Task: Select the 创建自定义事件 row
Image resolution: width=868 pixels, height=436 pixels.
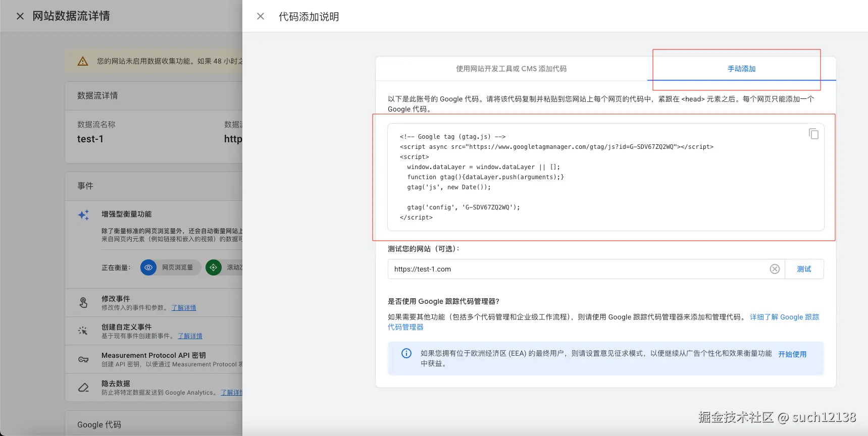Action: click(154, 331)
